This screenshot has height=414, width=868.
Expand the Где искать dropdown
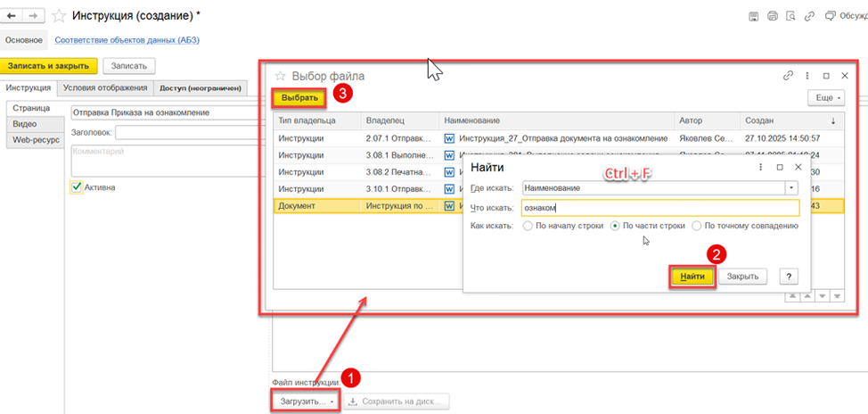(x=792, y=188)
